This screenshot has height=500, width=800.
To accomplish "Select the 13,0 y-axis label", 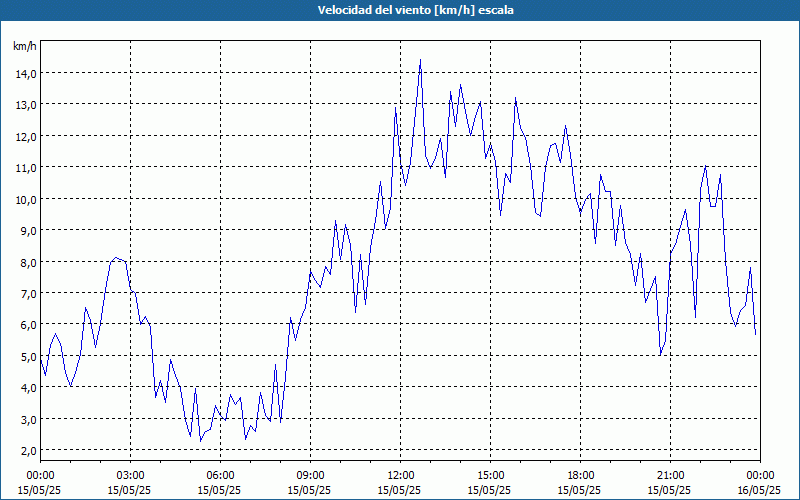I will 26,105.
